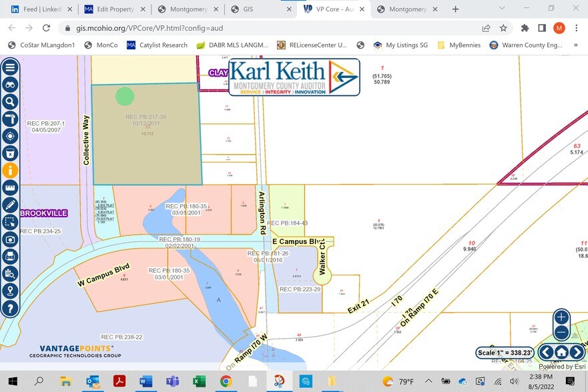Open the Warren County Eng bookmark
This screenshot has width=588, height=392.
pyautogui.click(x=526, y=45)
